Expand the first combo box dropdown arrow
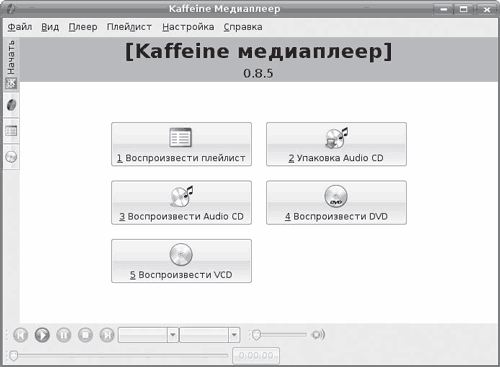500x367 pixels. point(173,335)
